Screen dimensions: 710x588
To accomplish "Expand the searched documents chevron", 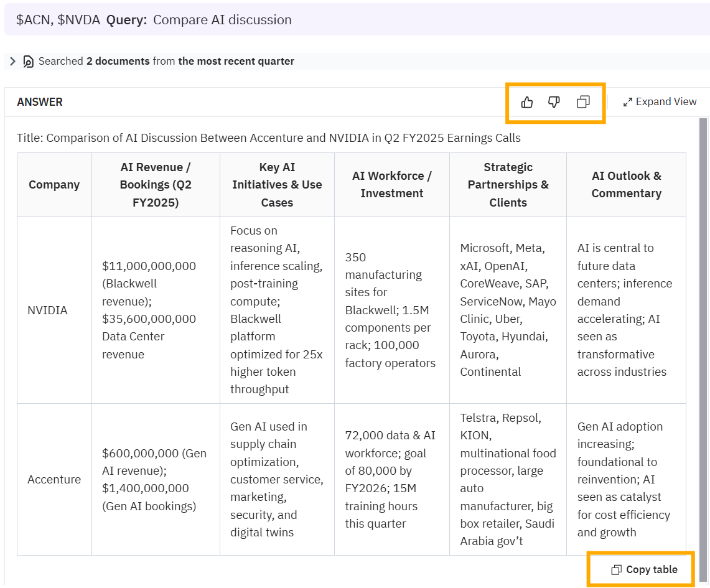I will [12, 62].
